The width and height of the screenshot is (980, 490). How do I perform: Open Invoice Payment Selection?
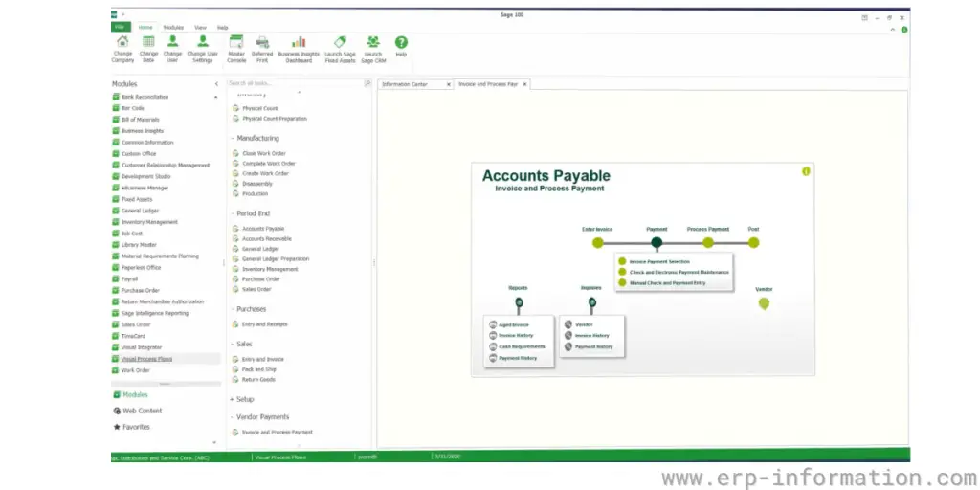click(659, 261)
